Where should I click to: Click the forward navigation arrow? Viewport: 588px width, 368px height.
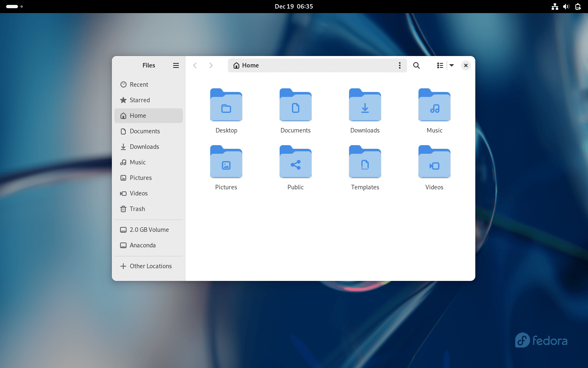pyautogui.click(x=211, y=65)
